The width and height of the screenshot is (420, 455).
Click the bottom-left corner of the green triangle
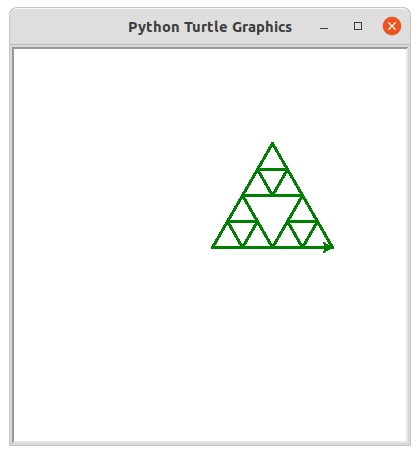[213, 247]
